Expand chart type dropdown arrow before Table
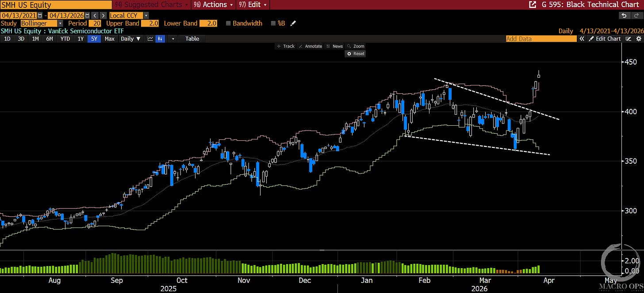Screen dimensions: 644x293 click(x=173, y=39)
